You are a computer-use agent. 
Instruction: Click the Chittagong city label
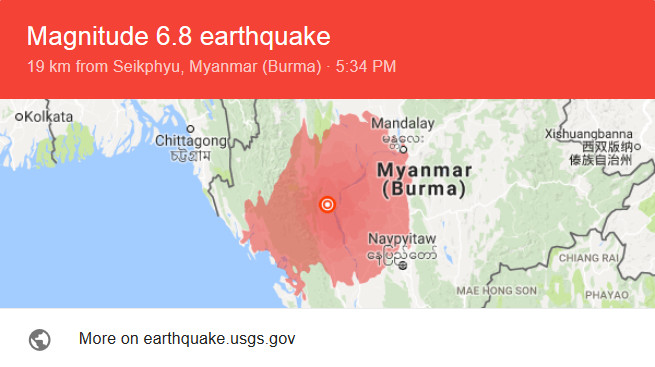191,141
